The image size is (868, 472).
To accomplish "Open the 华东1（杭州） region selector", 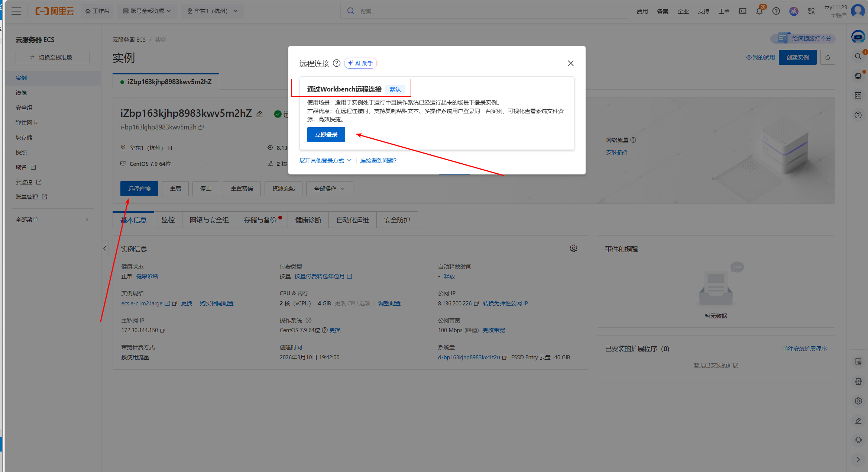I will coord(213,11).
